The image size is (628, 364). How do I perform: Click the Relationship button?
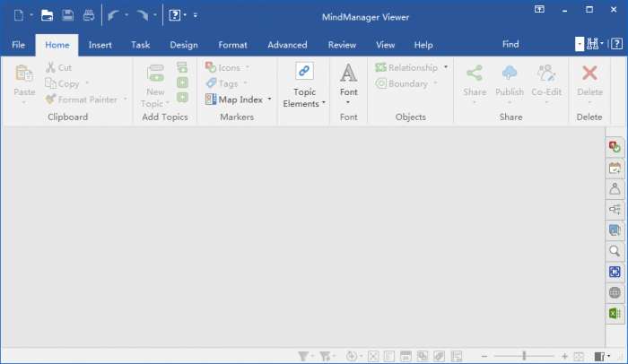(406, 67)
